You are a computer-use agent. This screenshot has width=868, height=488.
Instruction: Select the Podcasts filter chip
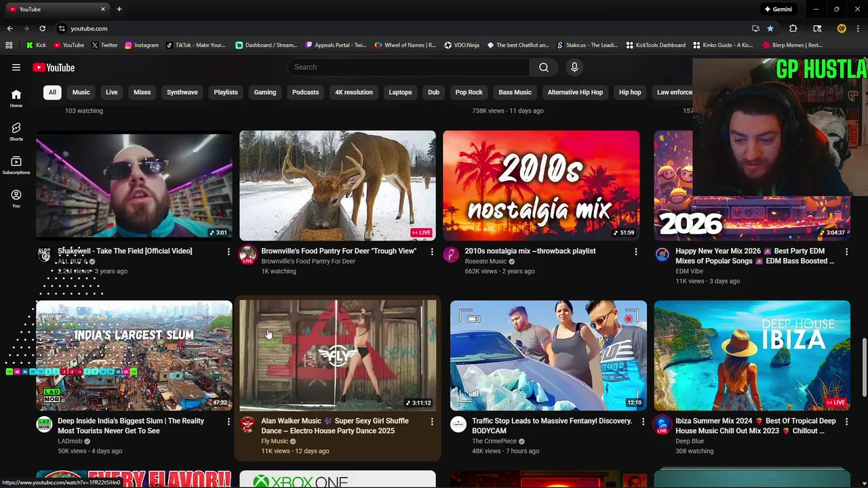click(305, 92)
